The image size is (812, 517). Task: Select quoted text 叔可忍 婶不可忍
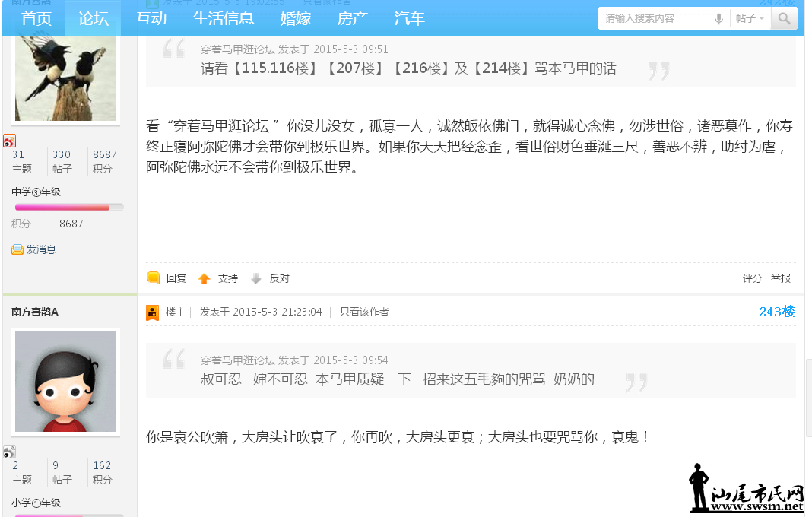coord(254,379)
